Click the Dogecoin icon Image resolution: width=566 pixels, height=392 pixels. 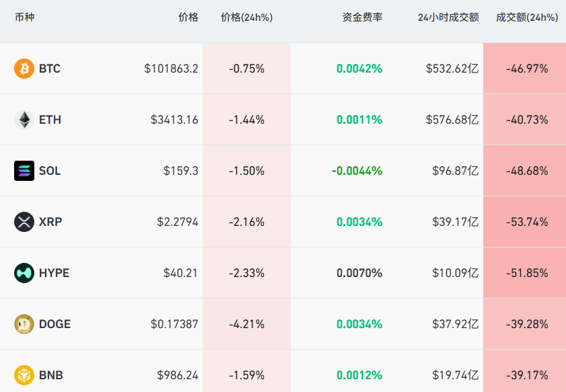point(24,324)
